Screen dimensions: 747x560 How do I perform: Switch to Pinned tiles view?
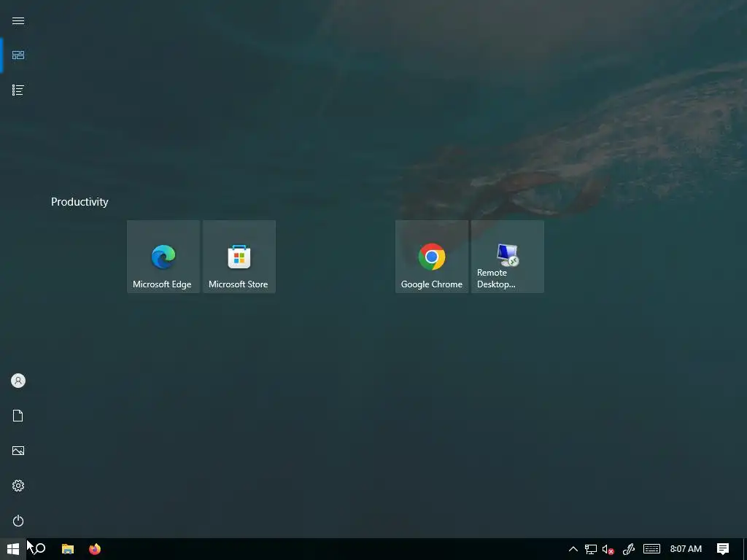(18, 55)
